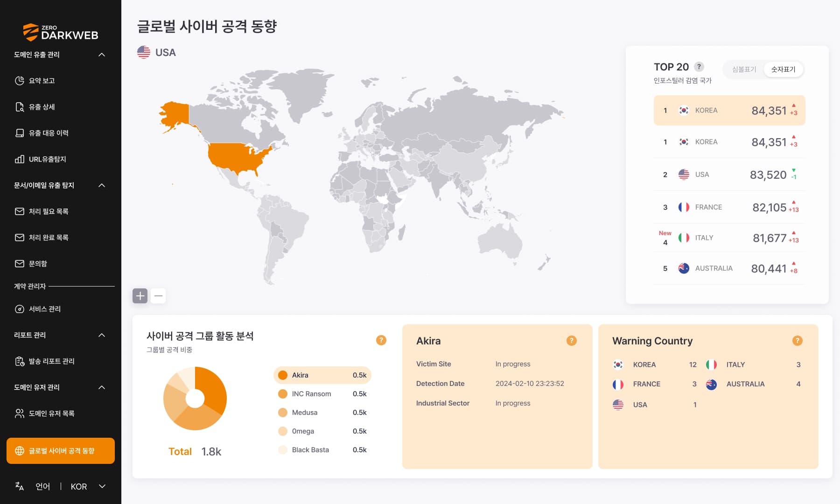Click the 유출 상세 document search icon

20,107
